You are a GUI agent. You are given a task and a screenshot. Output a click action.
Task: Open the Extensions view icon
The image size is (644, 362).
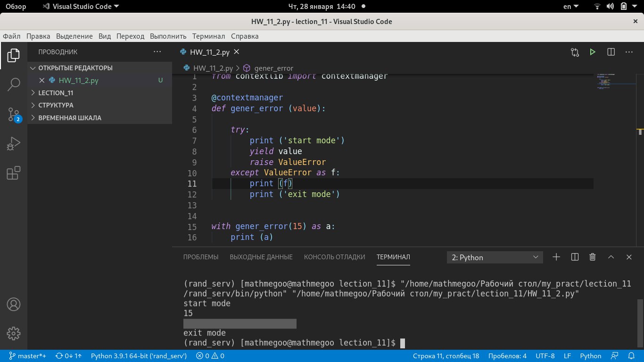coord(13,173)
